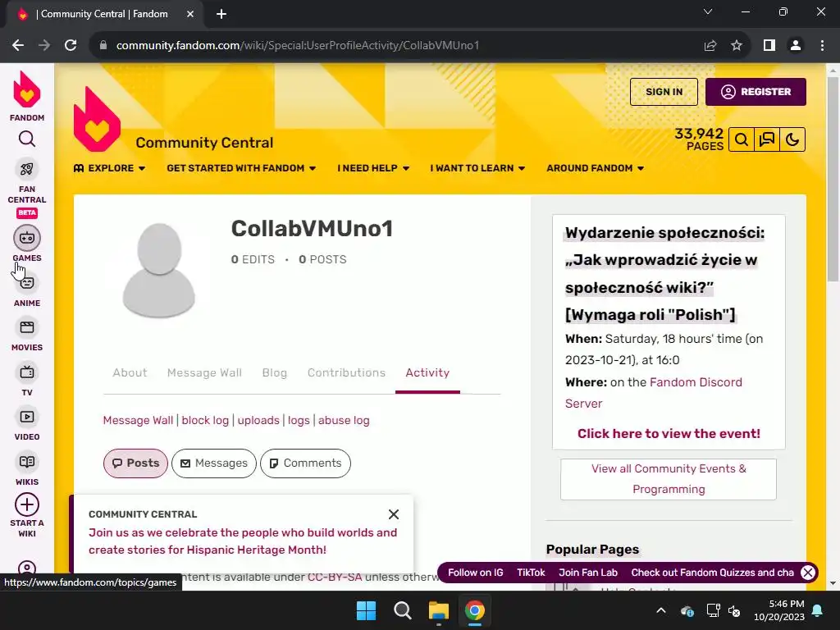
Task: Switch to the Blog tab
Action: pyautogui.click(x=274, y=373)
